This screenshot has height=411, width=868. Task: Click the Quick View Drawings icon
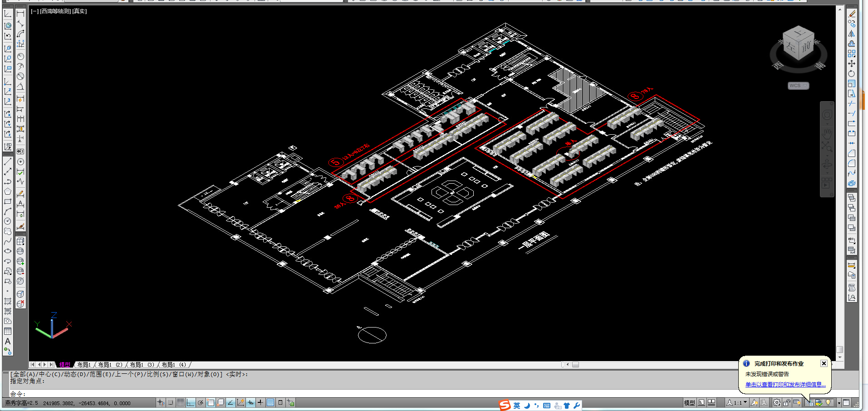coord(711,402)
